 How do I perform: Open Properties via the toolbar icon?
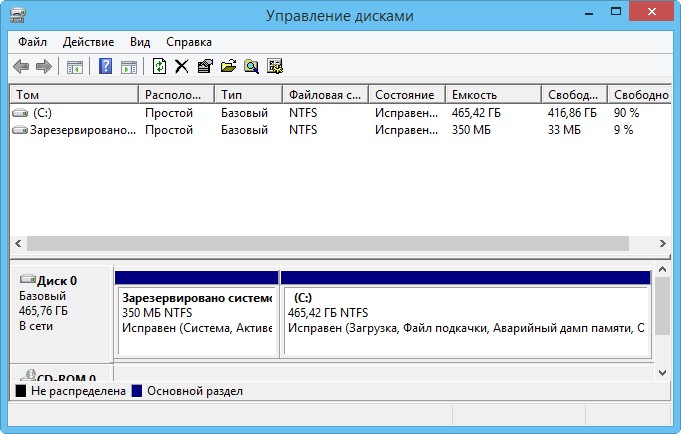click(205, 66)
